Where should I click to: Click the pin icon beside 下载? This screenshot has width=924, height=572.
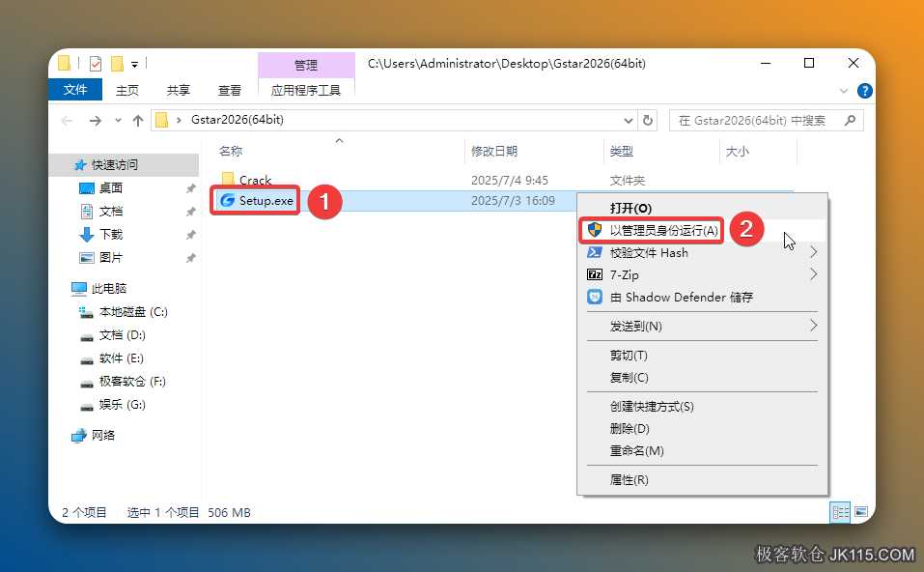[x=190, y=235]
